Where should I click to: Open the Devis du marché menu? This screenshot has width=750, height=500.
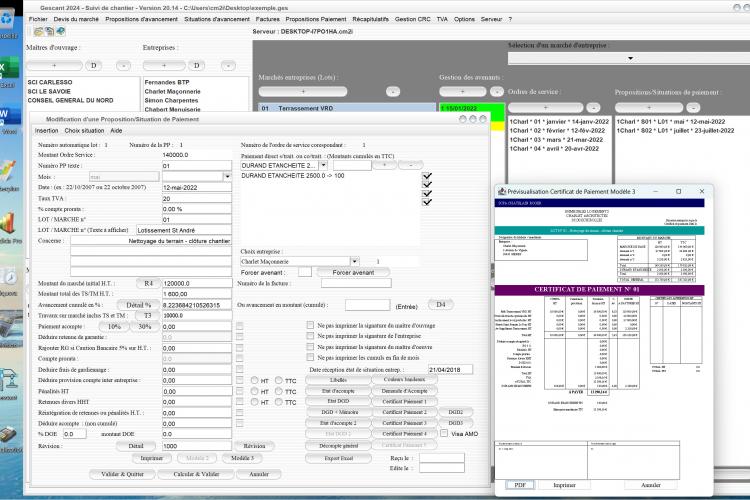tap(76, 19)
